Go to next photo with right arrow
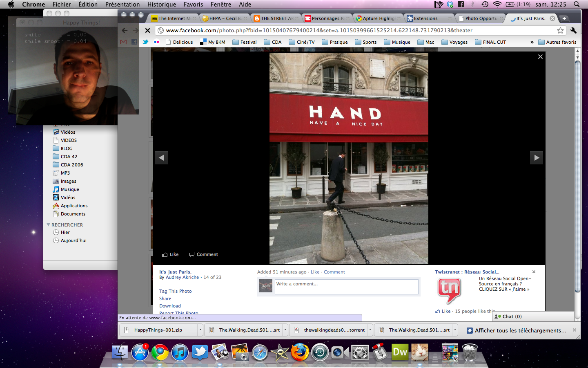 536,157
